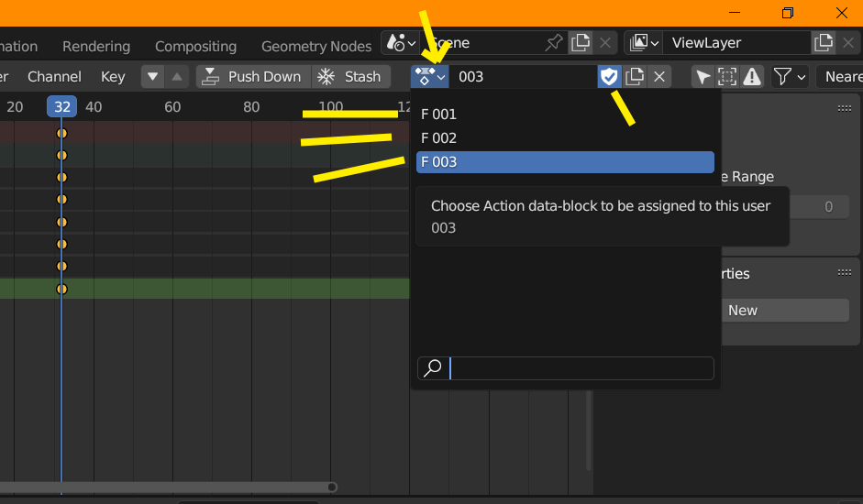Open the action browse dropdown icon
The width and height of the screenshot is (863, 504).
(x=429, y=77)
